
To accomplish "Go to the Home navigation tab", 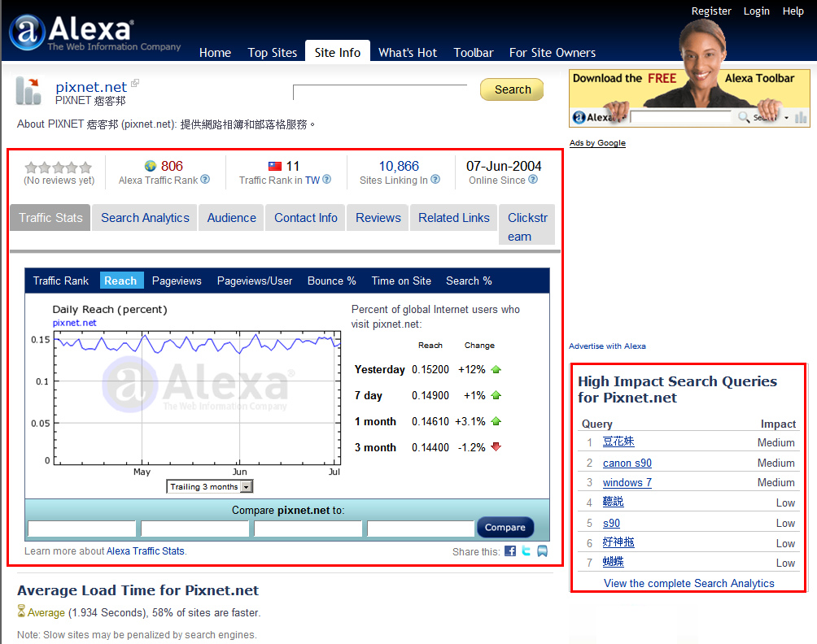I will pos(215,53).
